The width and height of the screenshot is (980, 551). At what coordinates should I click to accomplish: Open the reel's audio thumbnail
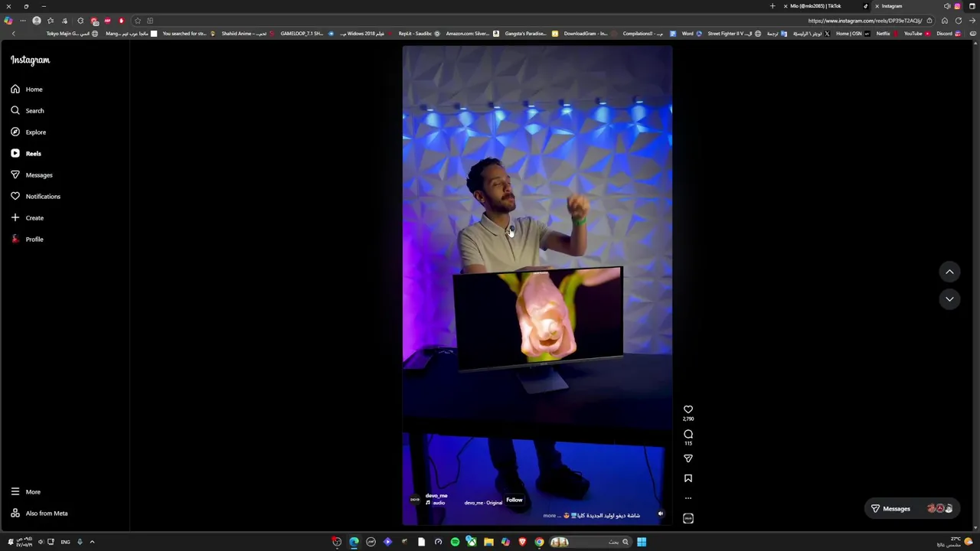[x=688, y=518]
